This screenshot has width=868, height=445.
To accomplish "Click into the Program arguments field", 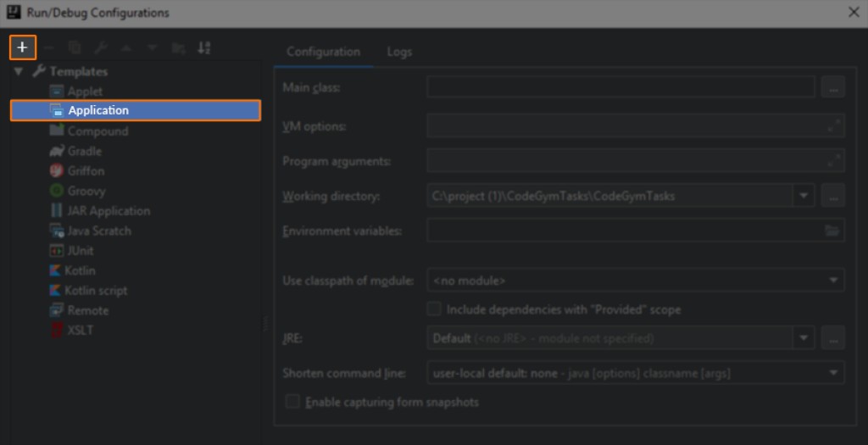I will [626, 161].
